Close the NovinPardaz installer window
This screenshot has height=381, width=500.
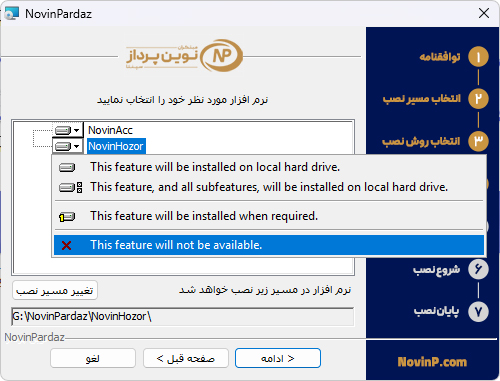(484, 13)
